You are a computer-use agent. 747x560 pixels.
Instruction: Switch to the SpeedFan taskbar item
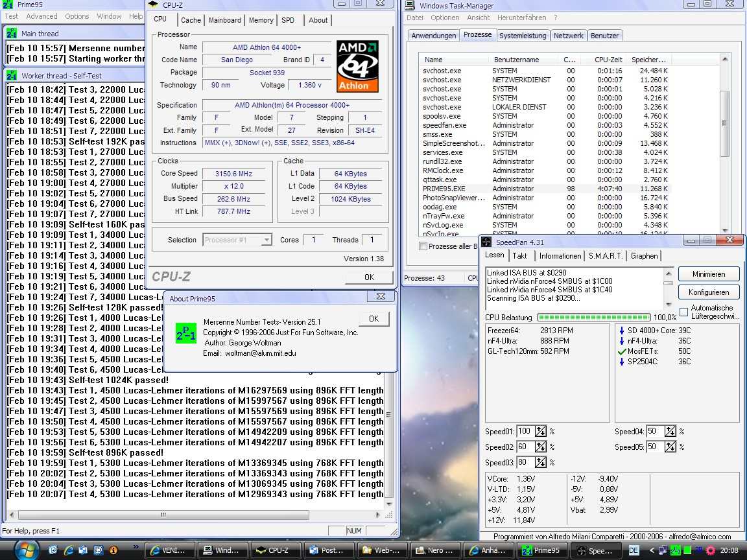point(595,550)
